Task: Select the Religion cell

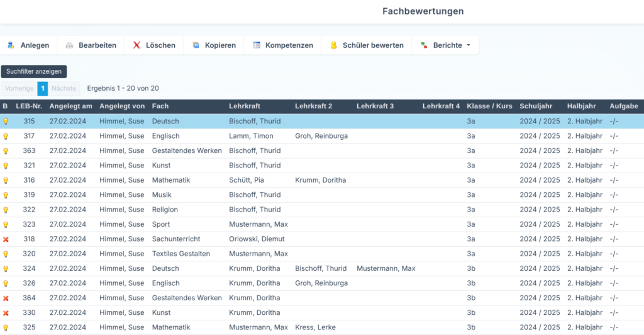Action: coord(165,210)
